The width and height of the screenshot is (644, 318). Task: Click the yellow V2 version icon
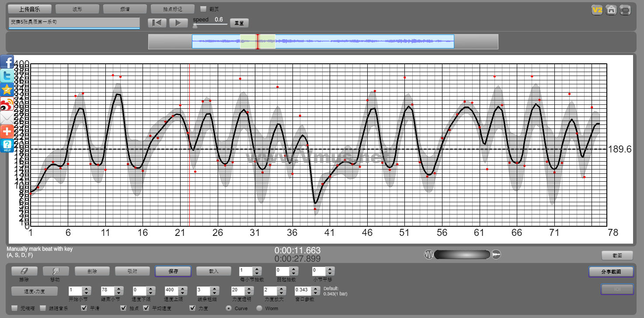pos(597,10)
